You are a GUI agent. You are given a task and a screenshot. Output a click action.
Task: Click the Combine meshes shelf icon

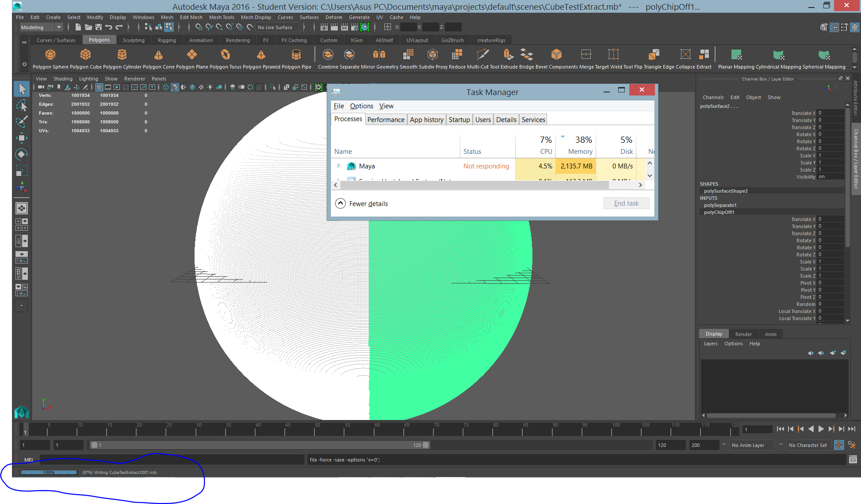(x=328, y=55)
